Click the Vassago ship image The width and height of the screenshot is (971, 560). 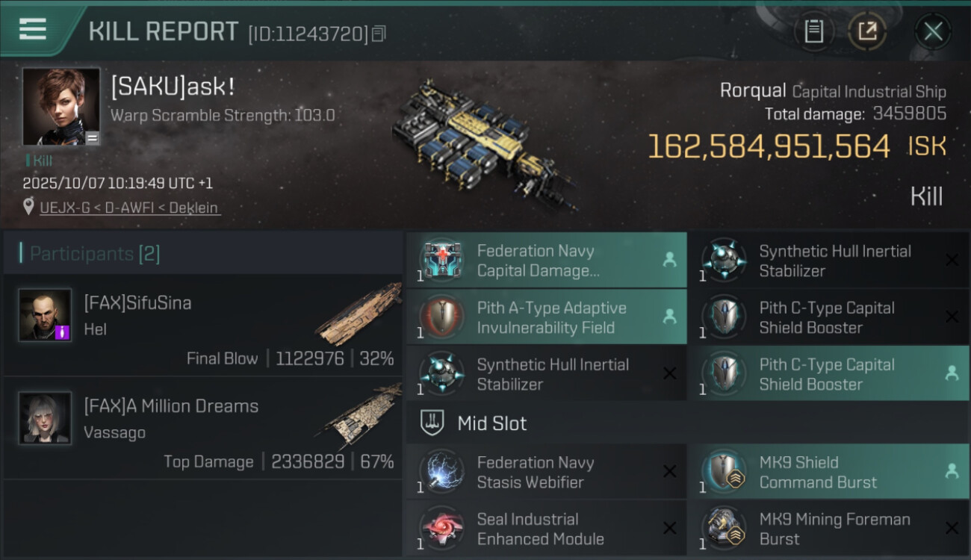click(360, 418)
